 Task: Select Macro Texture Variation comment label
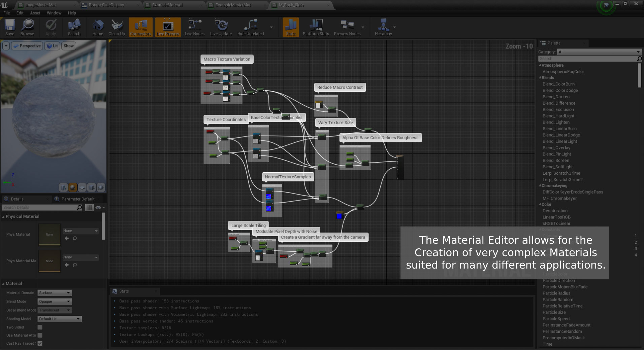227,59
